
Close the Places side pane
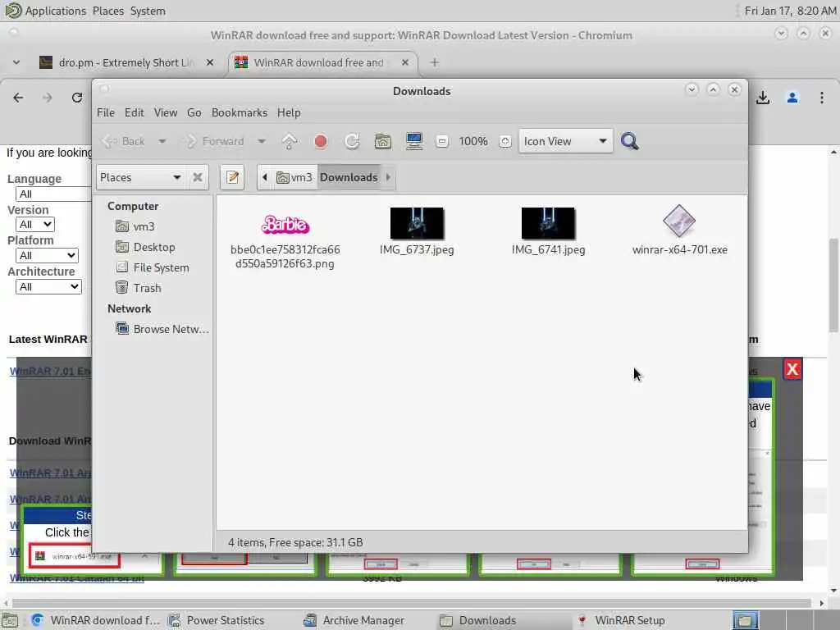(x=198, y=177)
